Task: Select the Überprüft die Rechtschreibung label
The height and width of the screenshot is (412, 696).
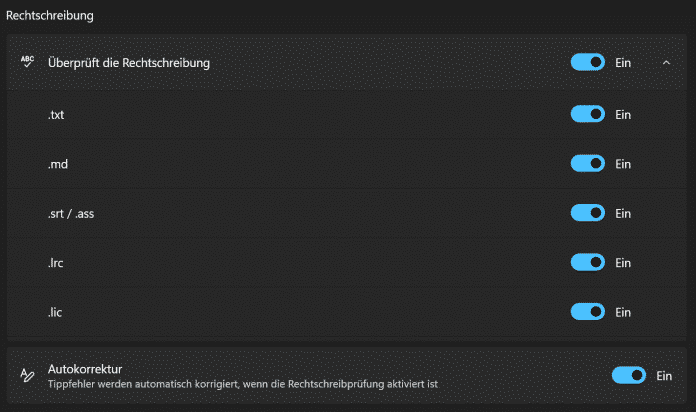Action: [129, 63]
